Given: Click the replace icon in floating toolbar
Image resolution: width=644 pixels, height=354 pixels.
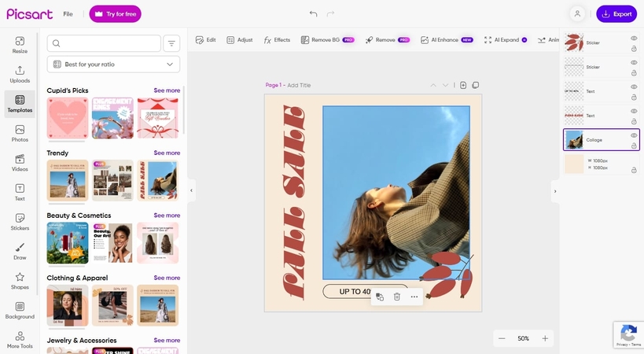Looking at the screenshot, I should pyautogui.click(x=380, y=297).
